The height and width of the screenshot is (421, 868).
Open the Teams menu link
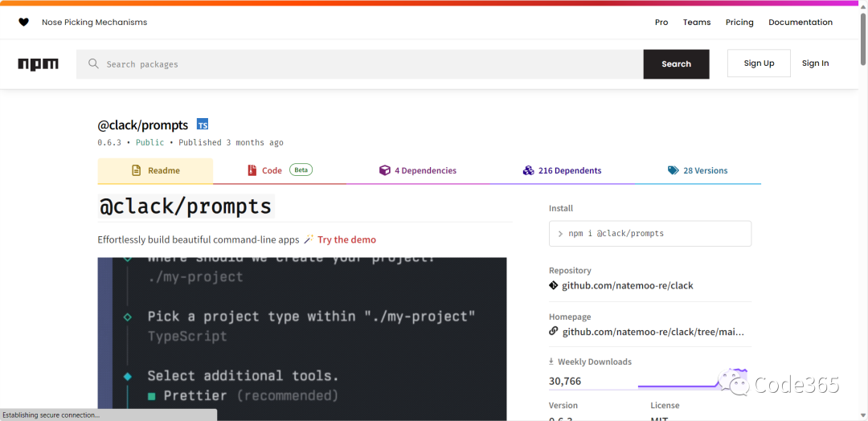pos(697,22)
